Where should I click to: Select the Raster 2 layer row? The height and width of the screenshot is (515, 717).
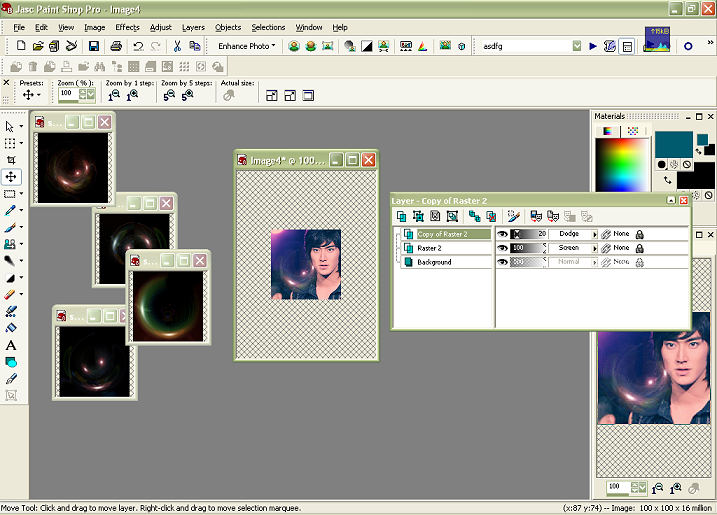coord(446,248)
